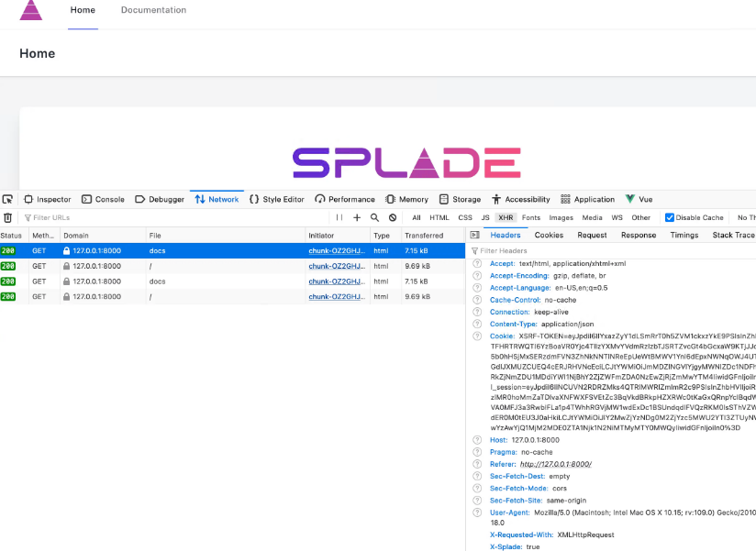Screen dimensions: 756x551
Task: Click the help icon next to Sec-Fetch-Dest header
Action: tap(477, 476)
